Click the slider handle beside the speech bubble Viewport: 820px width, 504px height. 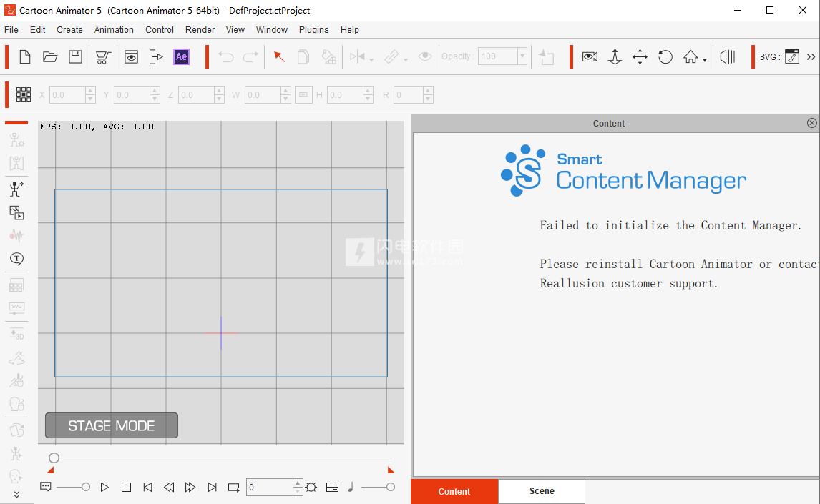[86, 488]
